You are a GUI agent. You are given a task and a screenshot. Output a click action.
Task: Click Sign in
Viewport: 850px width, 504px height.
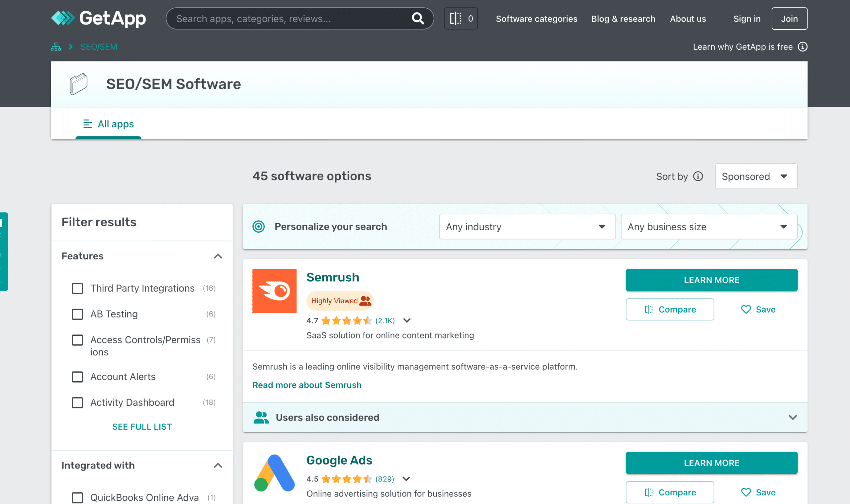tap(747, 19)
